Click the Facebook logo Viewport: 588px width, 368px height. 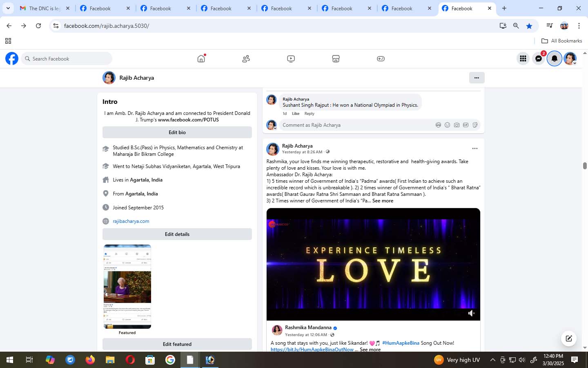click(x=12, y=58)
